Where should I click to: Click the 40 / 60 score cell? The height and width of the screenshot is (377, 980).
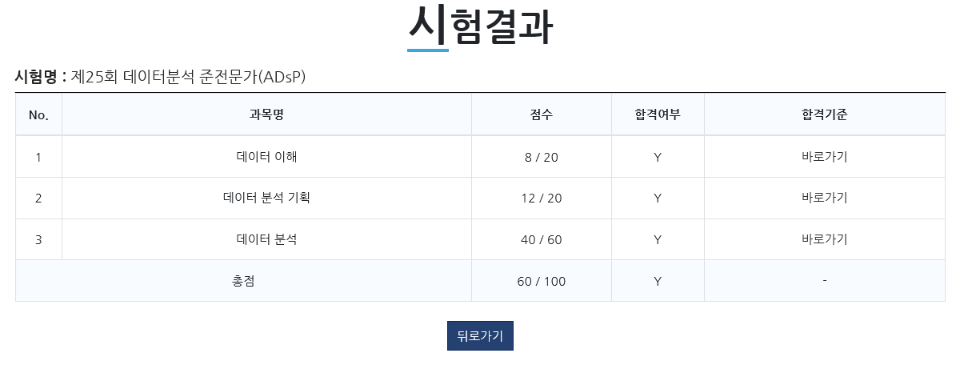click(x=541, y=240)
